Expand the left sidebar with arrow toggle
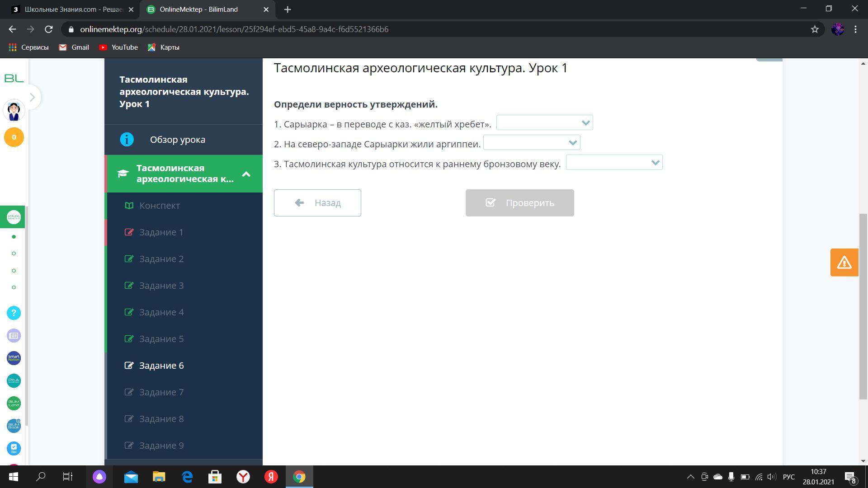868x488 pixels. click(32, 97)
